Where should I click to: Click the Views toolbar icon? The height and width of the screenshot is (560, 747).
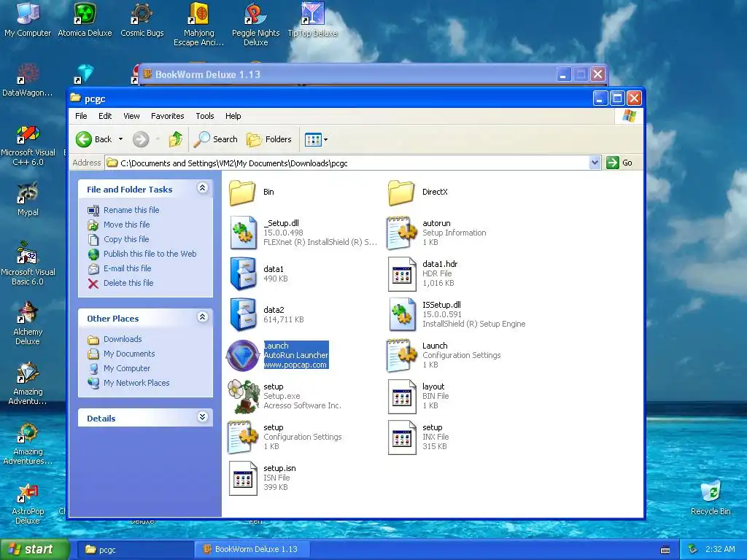(x=313, y=139)
